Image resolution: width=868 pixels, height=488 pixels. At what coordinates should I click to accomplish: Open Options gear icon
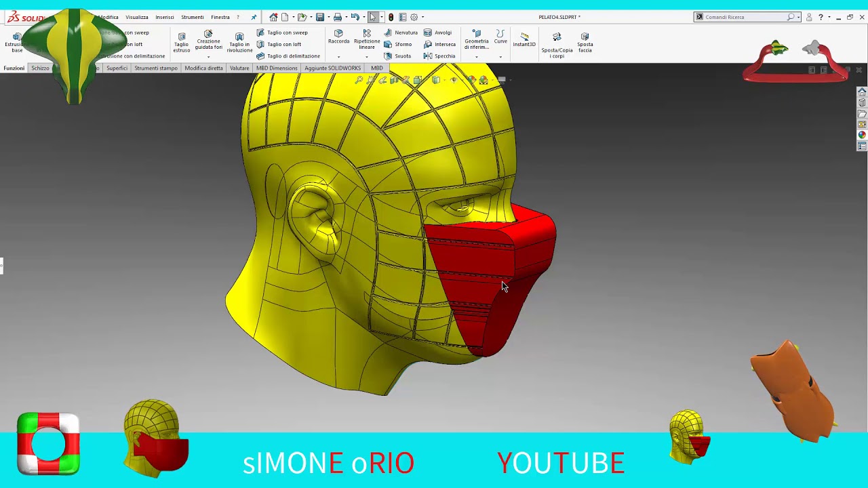point(414,17)
